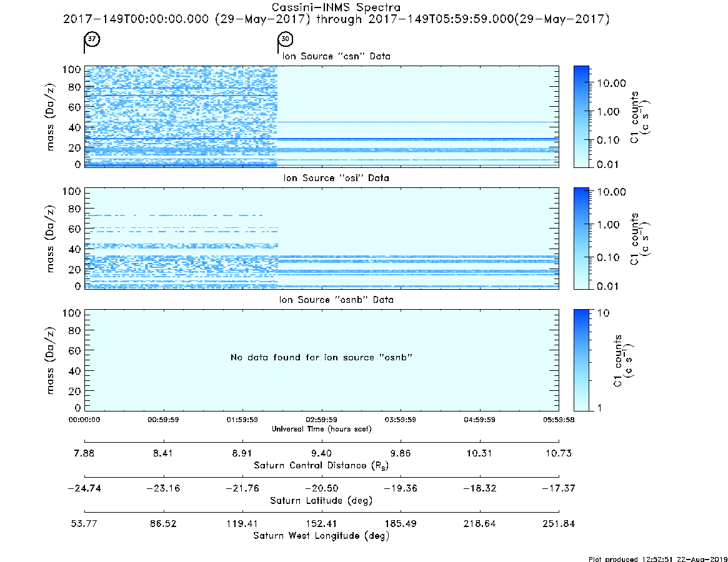
Task: Click the date range subtitle line
Action: point(336,19)
